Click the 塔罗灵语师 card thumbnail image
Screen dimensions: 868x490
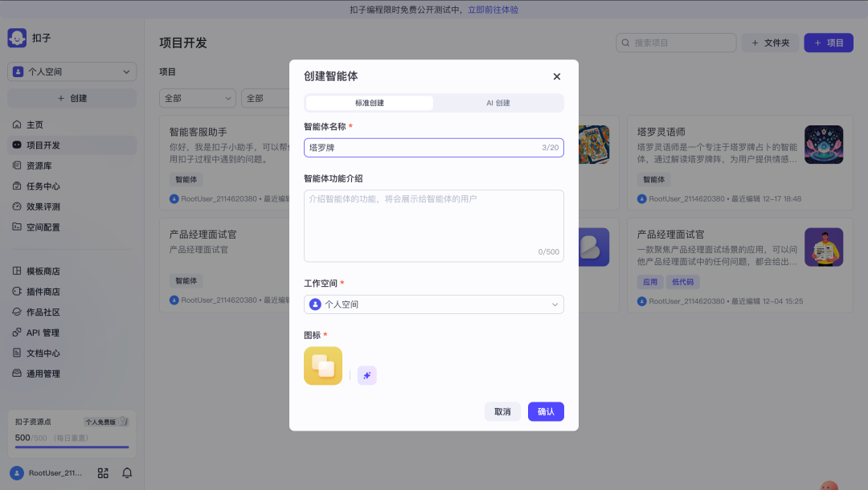tap(824, 145)
